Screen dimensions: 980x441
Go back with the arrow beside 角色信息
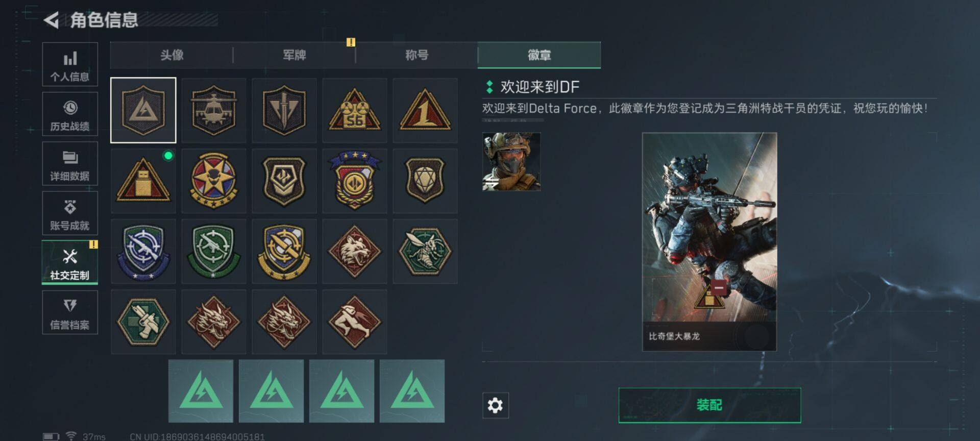tap(51, 20)
